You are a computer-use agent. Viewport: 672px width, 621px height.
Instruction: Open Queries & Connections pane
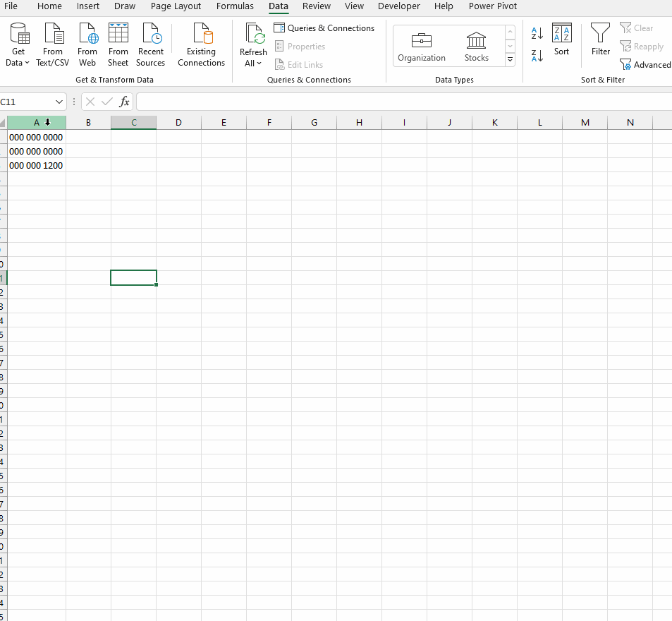(324, 28)
